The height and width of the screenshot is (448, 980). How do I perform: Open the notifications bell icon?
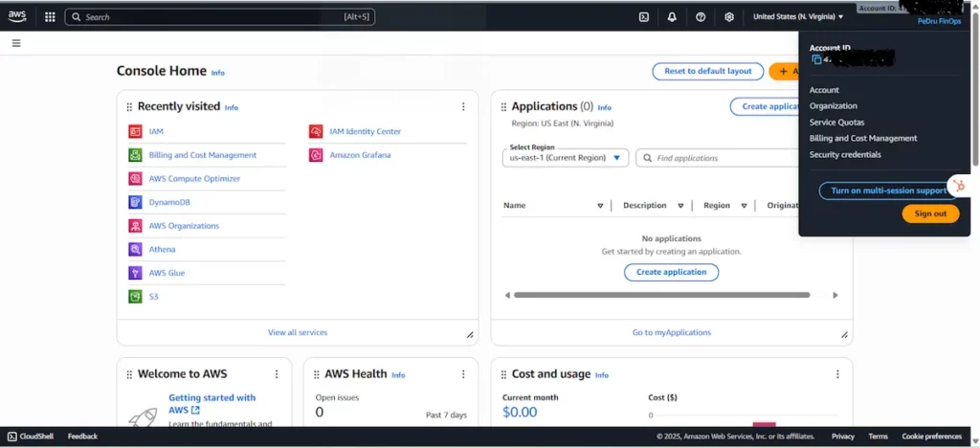tap(672, 16)
